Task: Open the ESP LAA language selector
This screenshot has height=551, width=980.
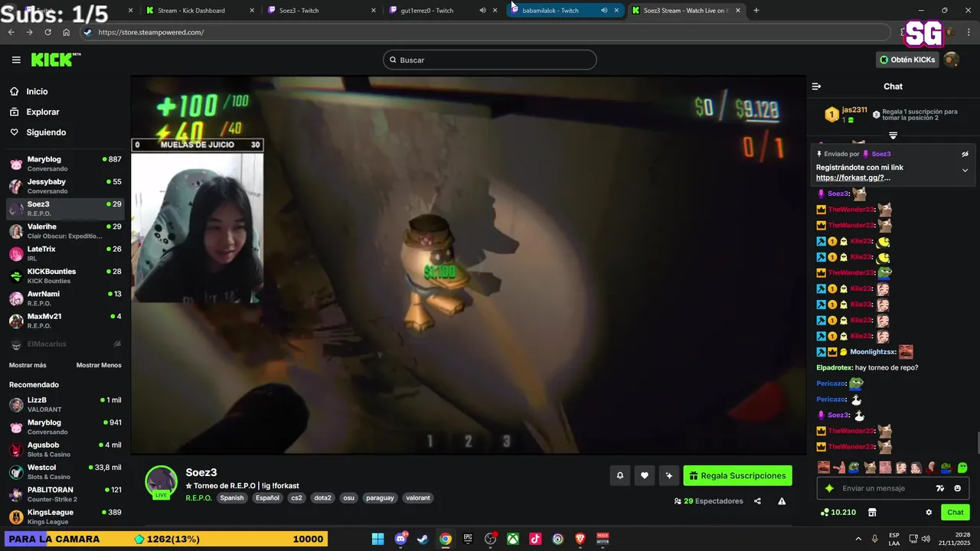Action: click(x=894, y=539)
